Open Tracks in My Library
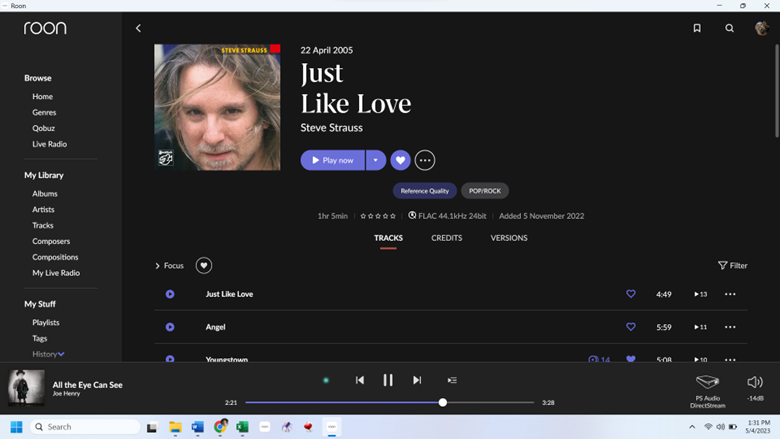The height and width of the screenshot is (439, 780). coord(43,226)
